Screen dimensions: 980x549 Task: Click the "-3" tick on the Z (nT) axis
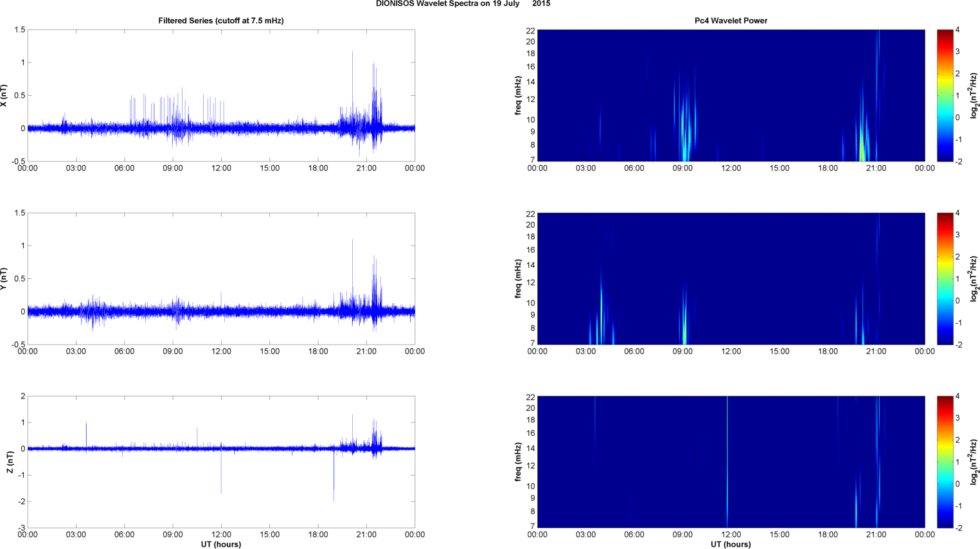[x=21, y=528]
